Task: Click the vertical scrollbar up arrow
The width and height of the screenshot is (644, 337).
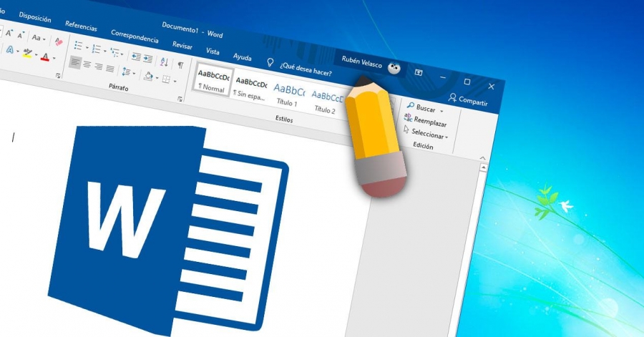Action: point(484,167)
